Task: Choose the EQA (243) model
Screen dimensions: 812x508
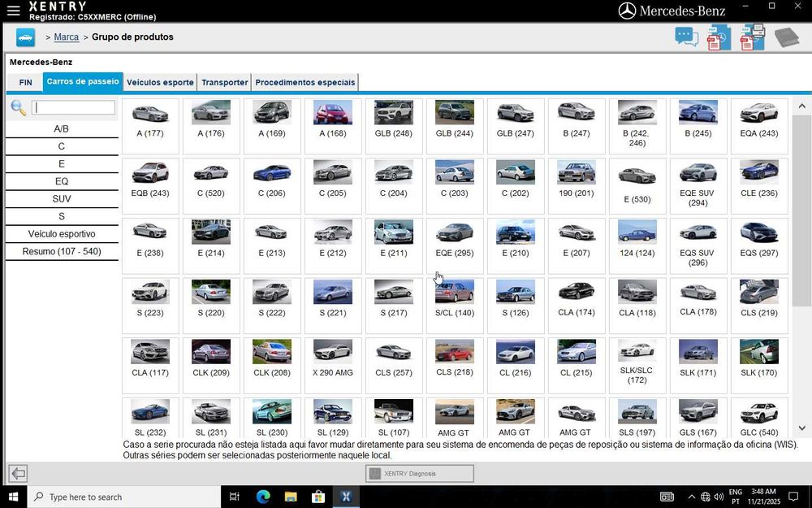Action: tap(759, 126)
